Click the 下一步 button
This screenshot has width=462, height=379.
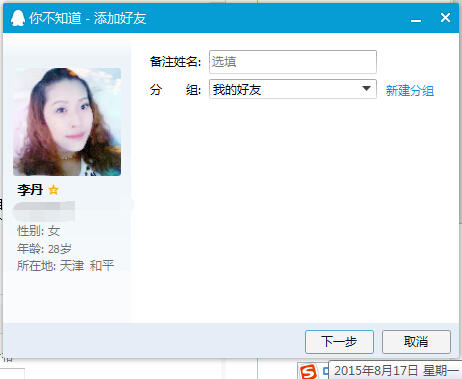[339, 342]
